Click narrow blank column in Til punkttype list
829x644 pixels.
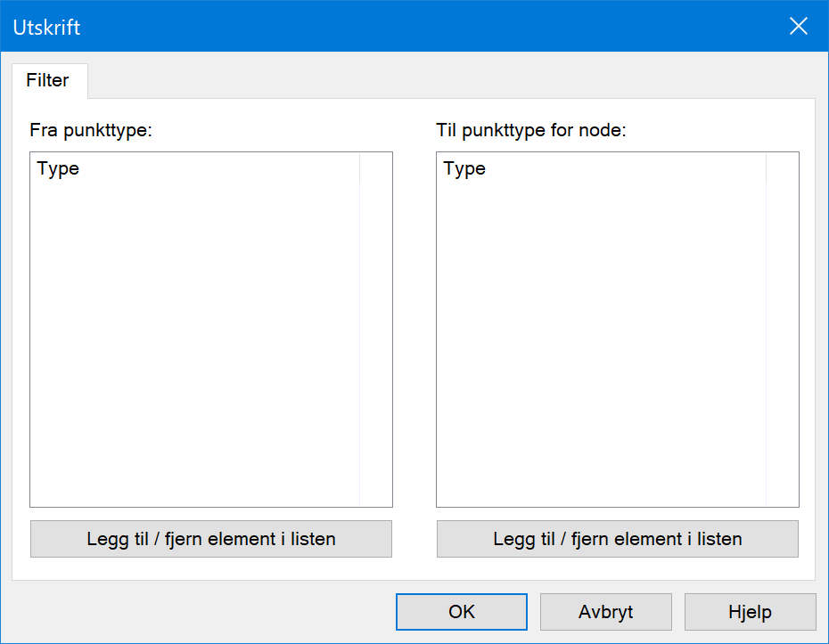click(x=783, y=330)
